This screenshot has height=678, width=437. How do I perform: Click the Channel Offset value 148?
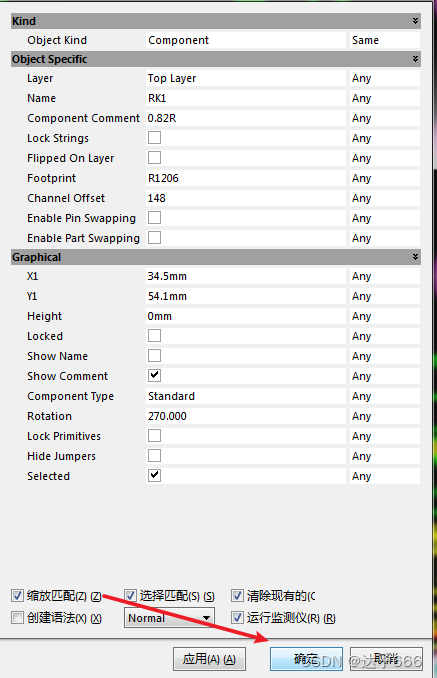(x=246, y=198)
